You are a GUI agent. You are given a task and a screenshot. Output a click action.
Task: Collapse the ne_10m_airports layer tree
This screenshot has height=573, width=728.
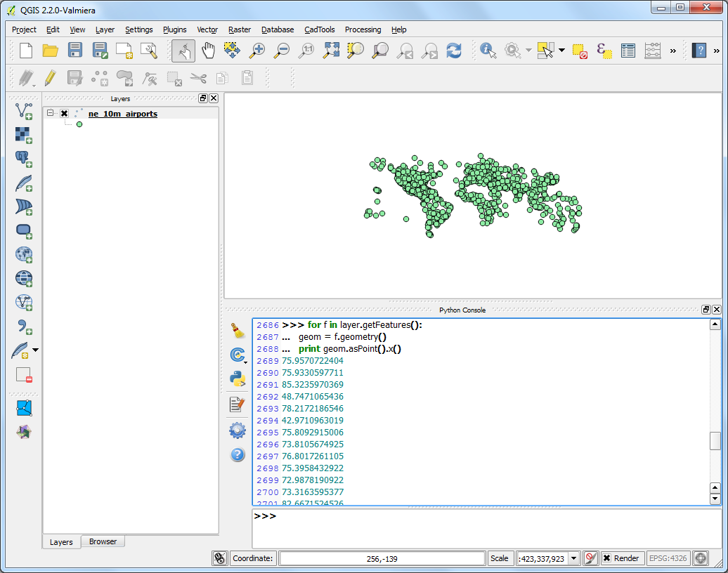tap(51, 113)
